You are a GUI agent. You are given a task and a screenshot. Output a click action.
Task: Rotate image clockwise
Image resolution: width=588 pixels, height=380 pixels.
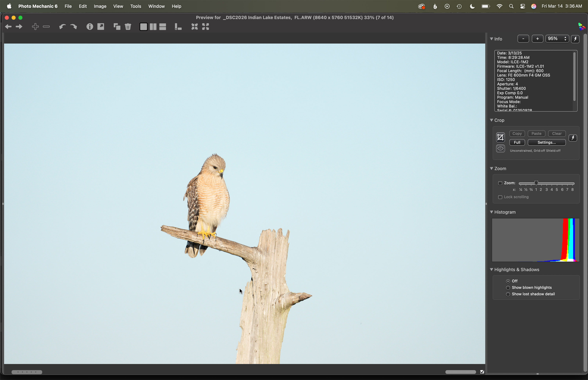pos(73,27)
